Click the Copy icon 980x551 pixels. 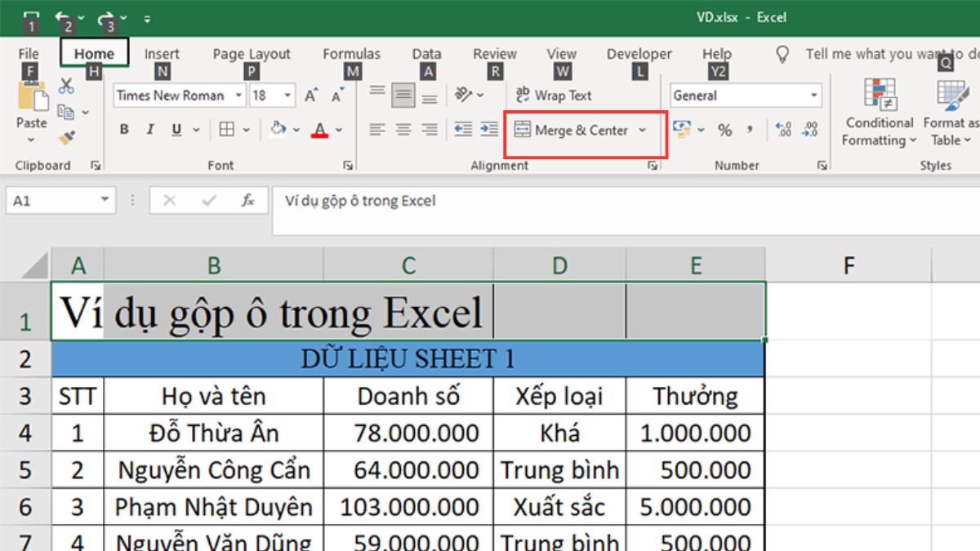pos(66,111)
